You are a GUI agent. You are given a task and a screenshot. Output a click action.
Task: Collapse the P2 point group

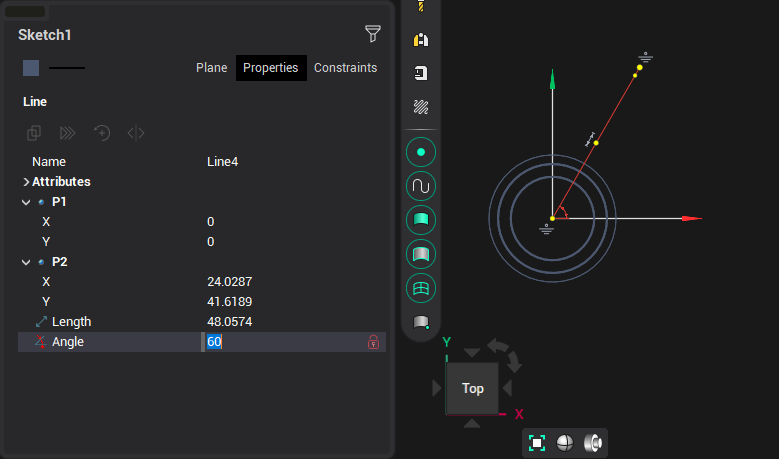point(26,262)
